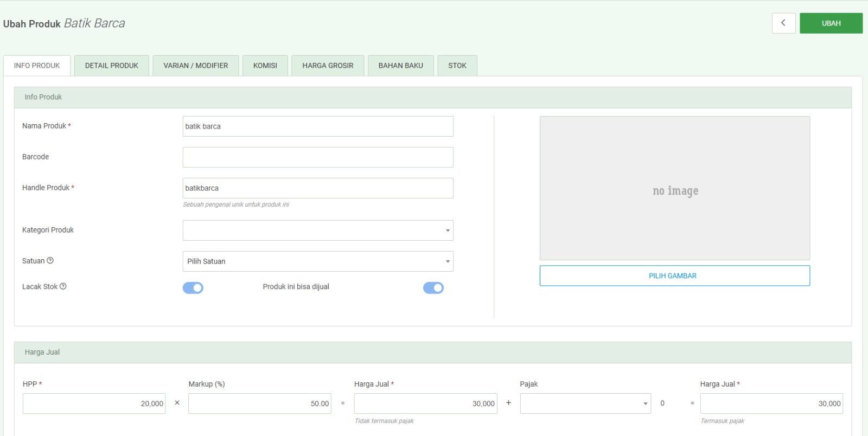The height and width of the screenshot is (436, 868).
Task: Open the Bahan Baku tab
Action: click(400, 66)
